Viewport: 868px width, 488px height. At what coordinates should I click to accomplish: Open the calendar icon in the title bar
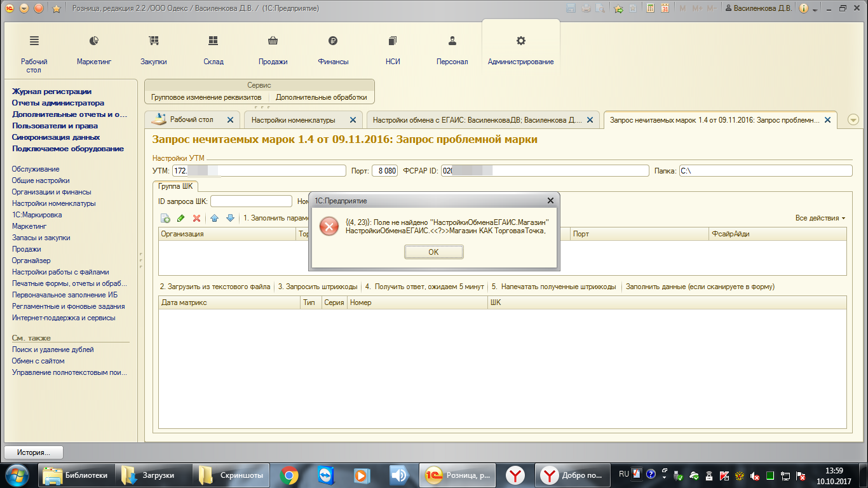coord(665,8)
